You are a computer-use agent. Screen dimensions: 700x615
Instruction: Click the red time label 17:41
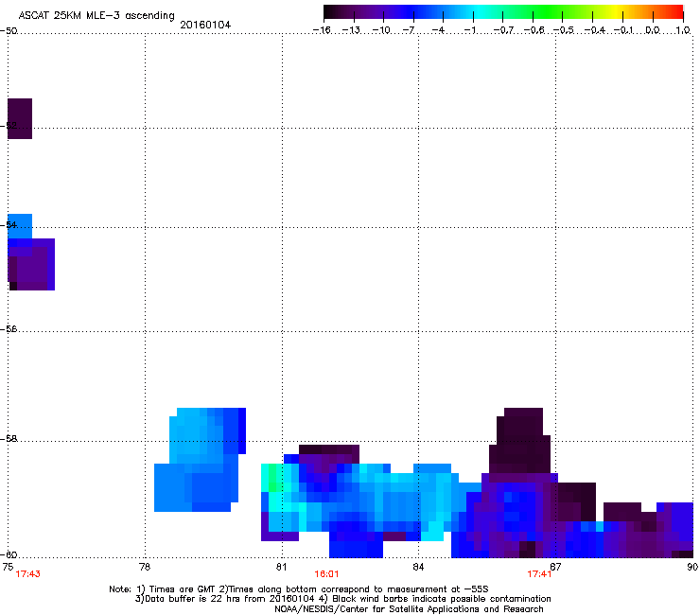pos(539,574)
